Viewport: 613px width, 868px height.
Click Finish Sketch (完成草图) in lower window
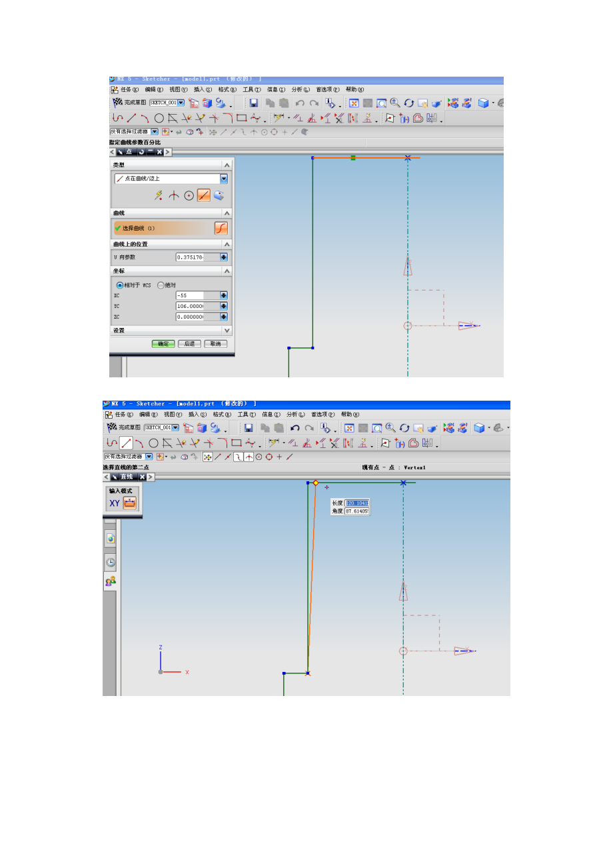123,427
